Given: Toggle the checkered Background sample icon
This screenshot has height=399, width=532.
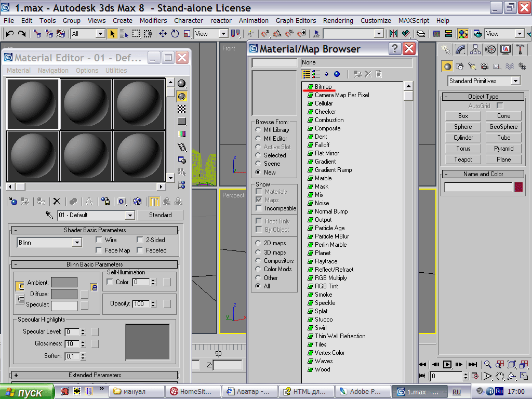Looking at the screenshot, I should click(182, 109).
